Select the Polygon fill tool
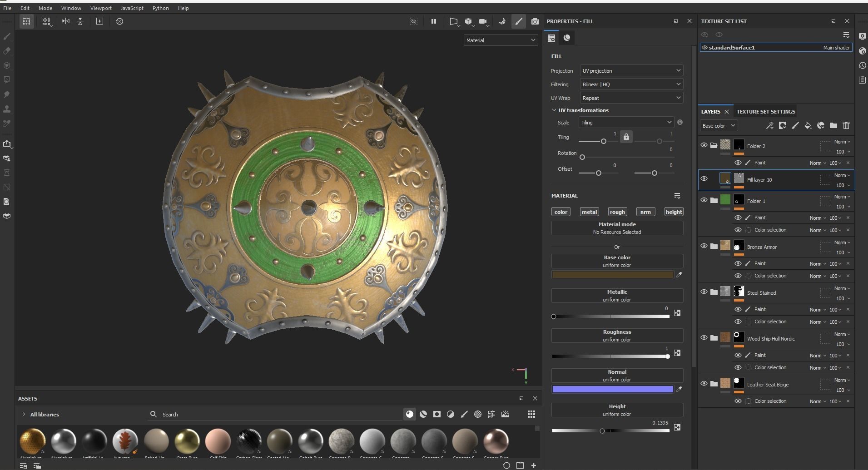Screen dimensions: 868x470 tap(7, 80)
